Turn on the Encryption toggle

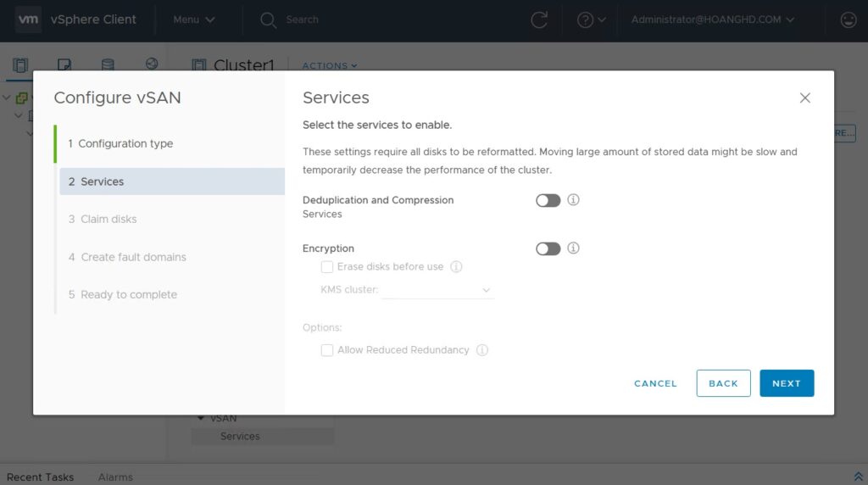click(548, 248)
